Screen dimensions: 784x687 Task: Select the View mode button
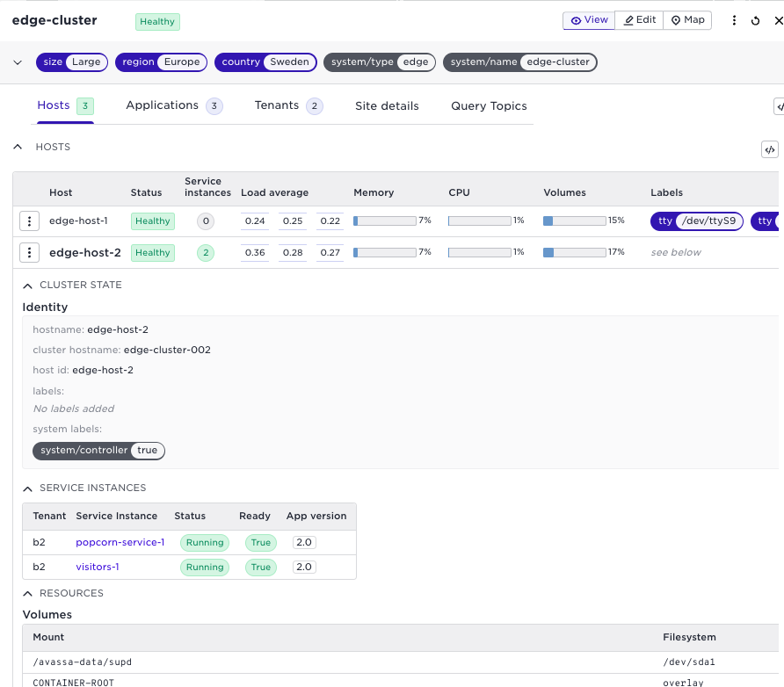pyautogui.click(x=589, y=20)
